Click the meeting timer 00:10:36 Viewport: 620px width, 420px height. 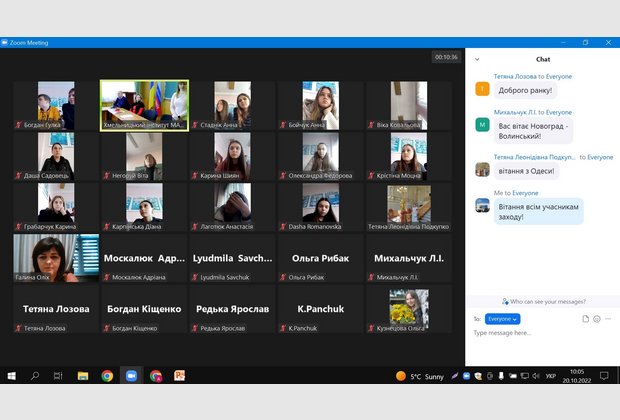tap(446, 57)
